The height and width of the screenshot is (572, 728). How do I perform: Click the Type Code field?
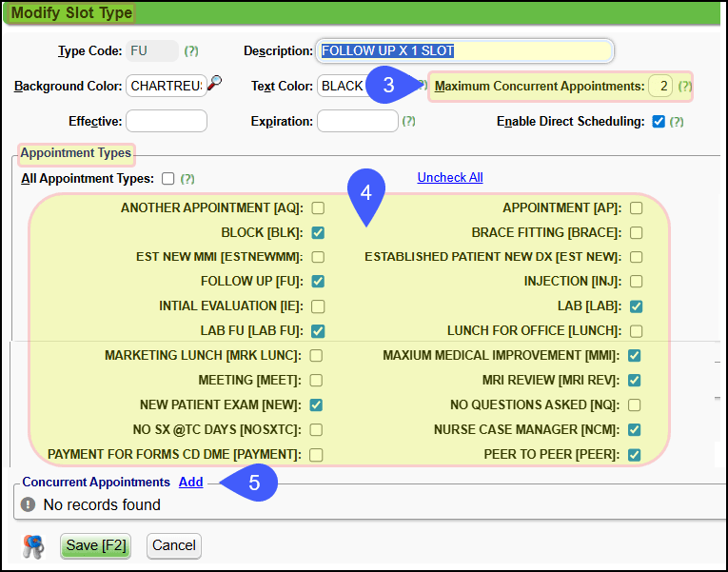[x=152, y=50]
